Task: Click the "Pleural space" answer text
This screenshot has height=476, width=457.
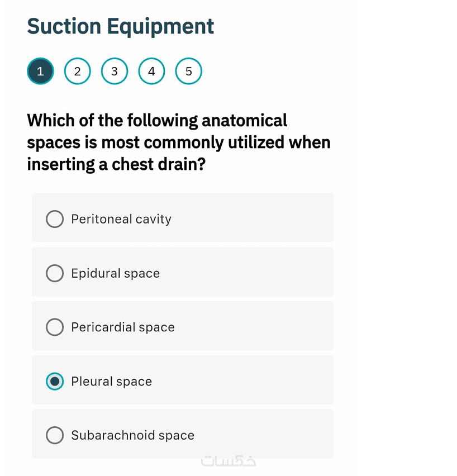Action: point(111,382)
